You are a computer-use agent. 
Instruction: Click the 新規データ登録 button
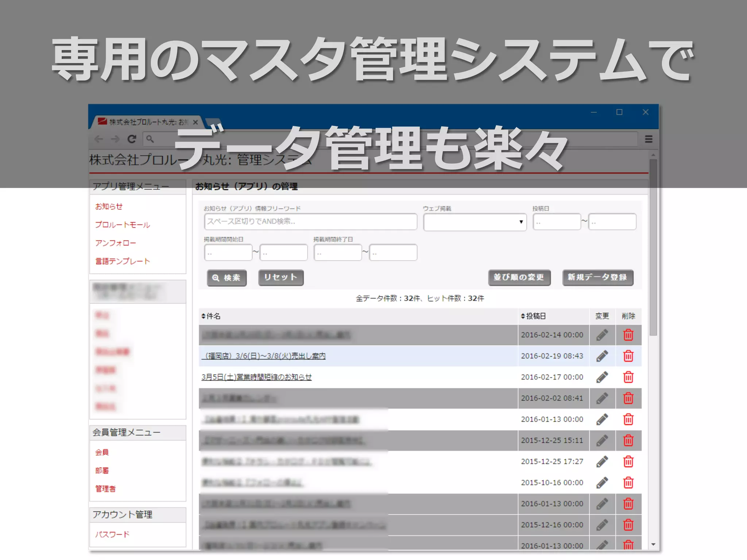pos(598,277)
